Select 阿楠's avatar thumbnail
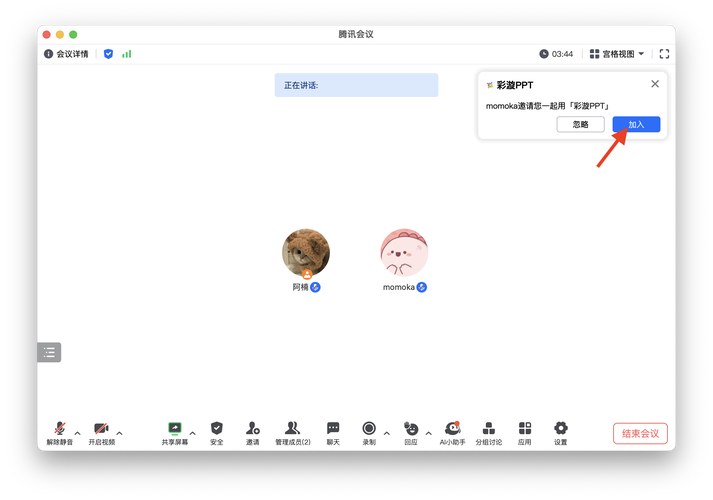The height and width of the screenshot is (500, 713). [x=306, y=252]
